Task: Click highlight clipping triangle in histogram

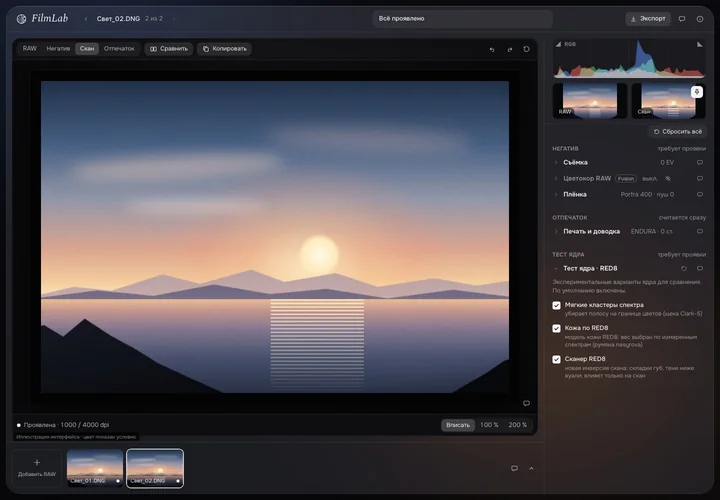Action: [699, 44]
